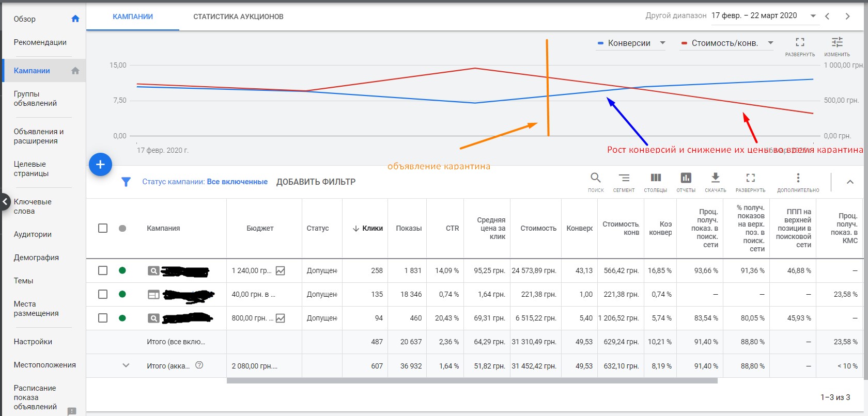The width and height of the screenshot is (868, 416).
Task: Click the Бюджет column header
Action: [260, 228]
